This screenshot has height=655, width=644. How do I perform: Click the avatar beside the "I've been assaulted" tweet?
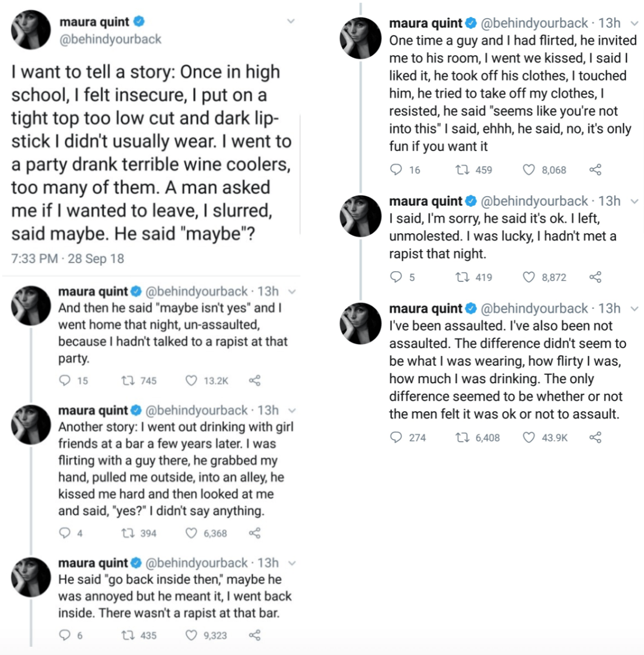tap(361, 323)
